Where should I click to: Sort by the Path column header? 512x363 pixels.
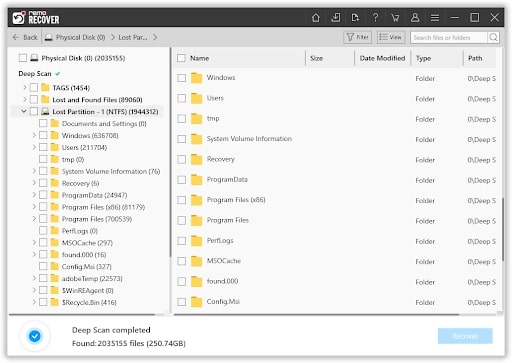(475, 58)
